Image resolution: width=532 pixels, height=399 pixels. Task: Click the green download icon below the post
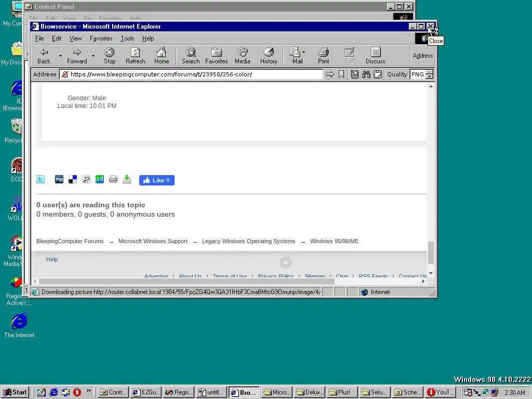click(x=127, y=179)
